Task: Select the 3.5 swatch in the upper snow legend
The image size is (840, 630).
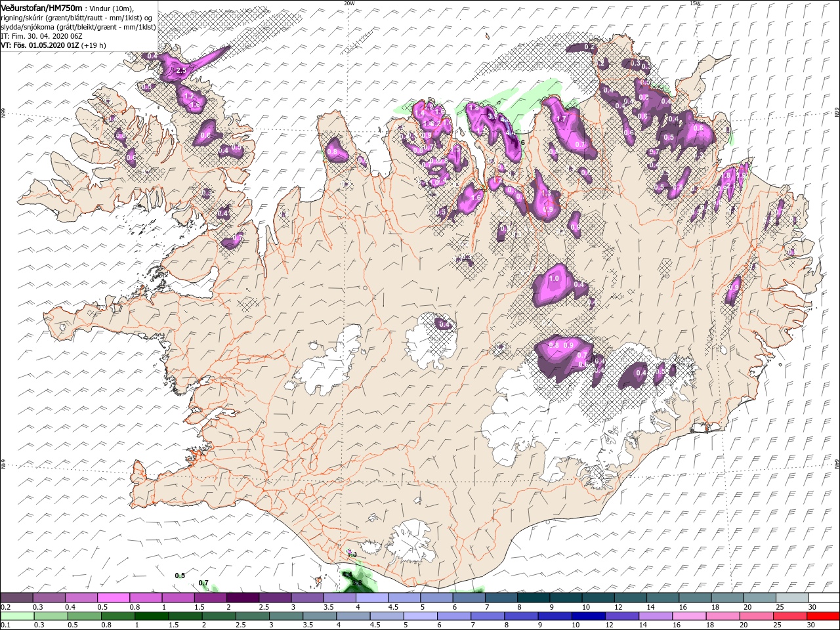Action: (x=339, y=598)
